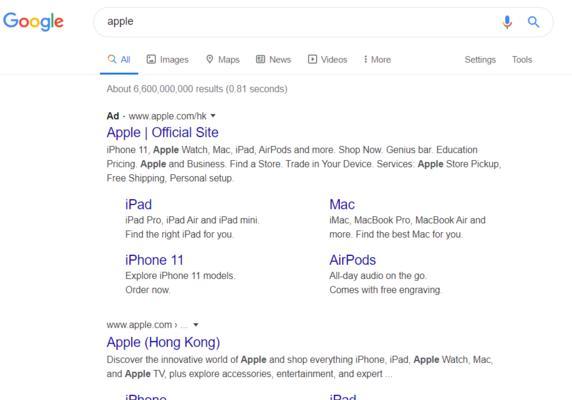Go to the News tab
Viewport: 572px width, 400px height.
pyautogui.click(x=273, y=59)
